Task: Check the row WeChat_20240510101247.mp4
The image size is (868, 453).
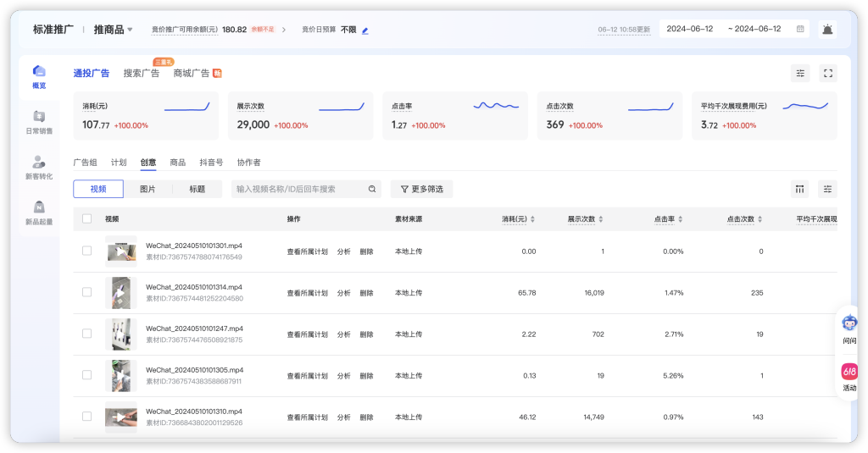Action: 87,334
